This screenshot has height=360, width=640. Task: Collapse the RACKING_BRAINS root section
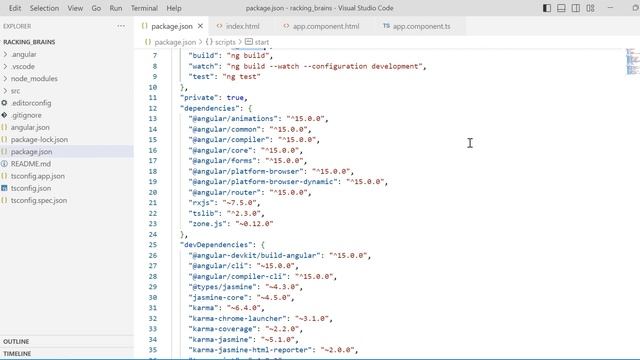click(29, 42)
